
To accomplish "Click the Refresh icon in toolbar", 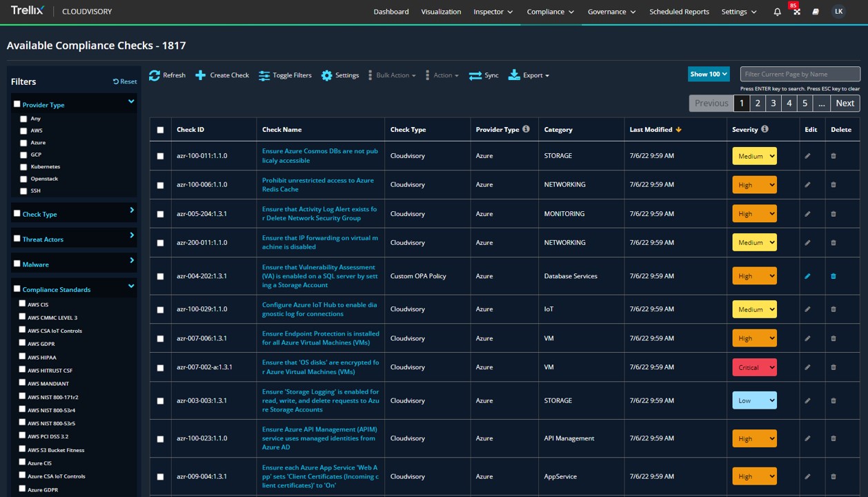I will click(x=155, y=75).
